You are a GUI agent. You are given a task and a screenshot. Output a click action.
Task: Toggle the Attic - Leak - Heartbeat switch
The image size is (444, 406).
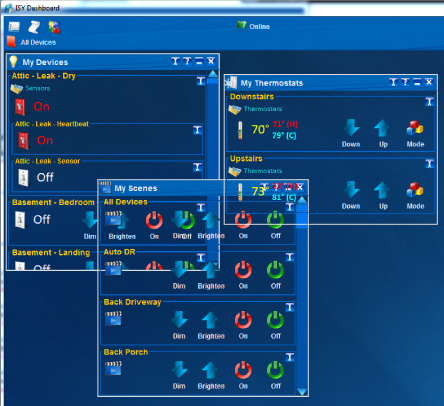coord(23,140)
